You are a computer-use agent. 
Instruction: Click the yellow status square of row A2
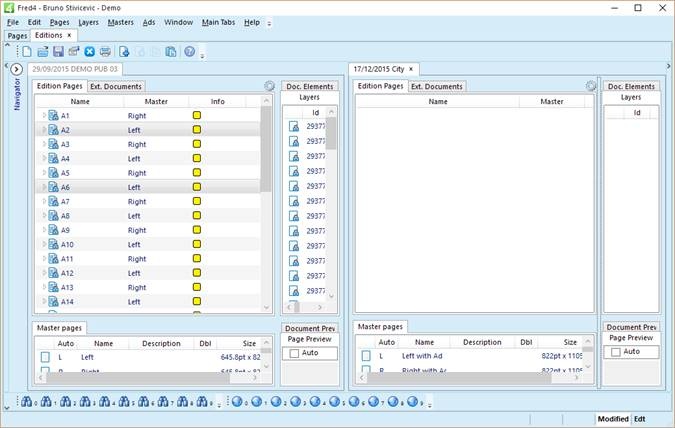197,130
